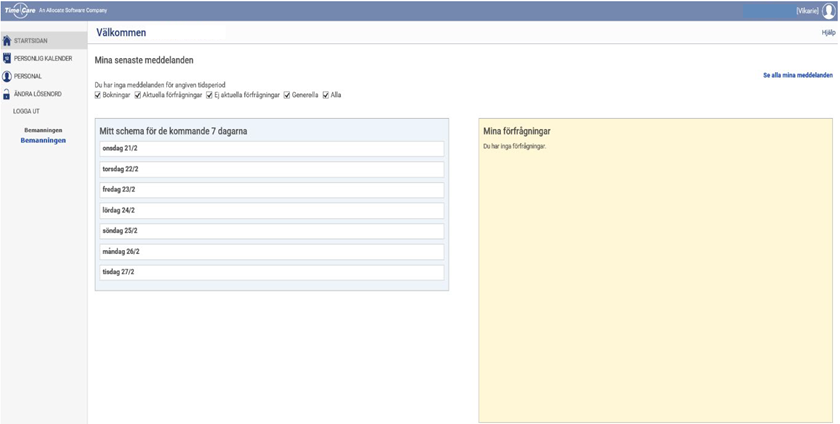Viewport: 840px width, 424px height.
Task: Open the user profile avatar icon
Action: (x=828, y=10)
